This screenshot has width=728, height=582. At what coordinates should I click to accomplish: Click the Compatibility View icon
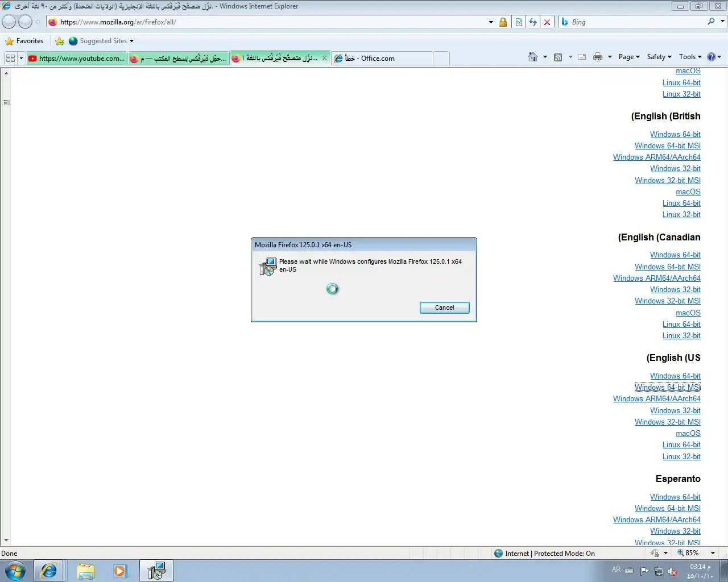(519, 22)
